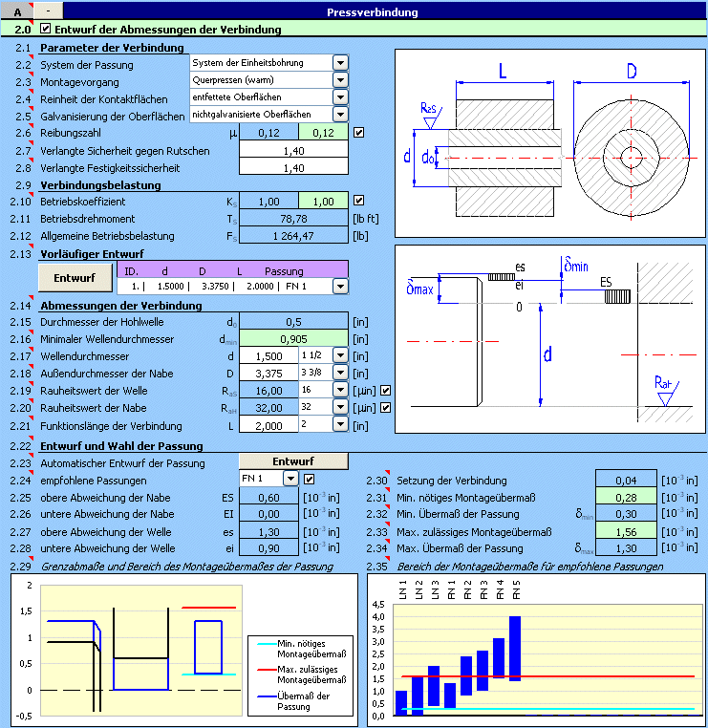Click the Parameter der Verbindung heading
This screenshot has height=728, width=708.
112,48
